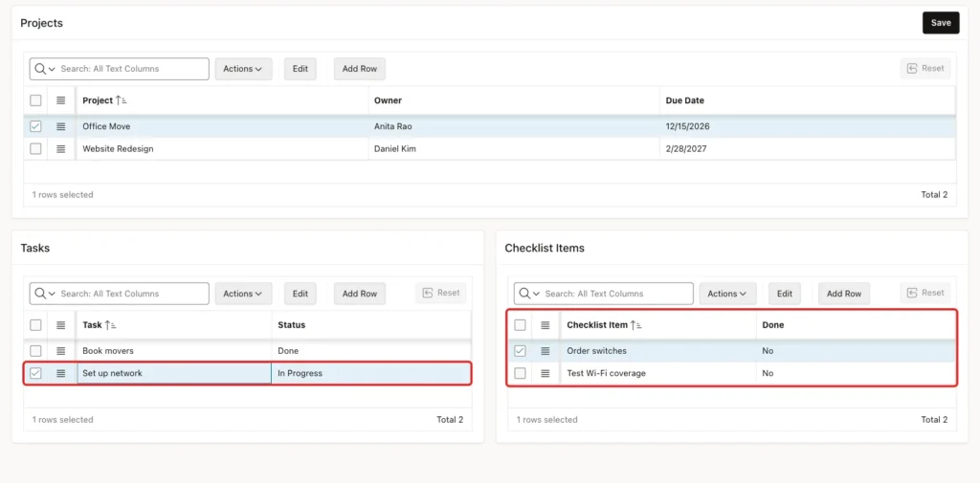This screenshot has width=980, height=483.
Task: Click the Task column header label
Action: pos(93,325)
